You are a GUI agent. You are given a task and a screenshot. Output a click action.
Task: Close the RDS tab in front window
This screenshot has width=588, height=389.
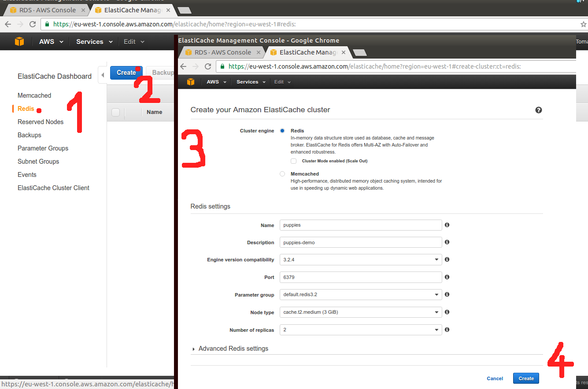[259, 52]
